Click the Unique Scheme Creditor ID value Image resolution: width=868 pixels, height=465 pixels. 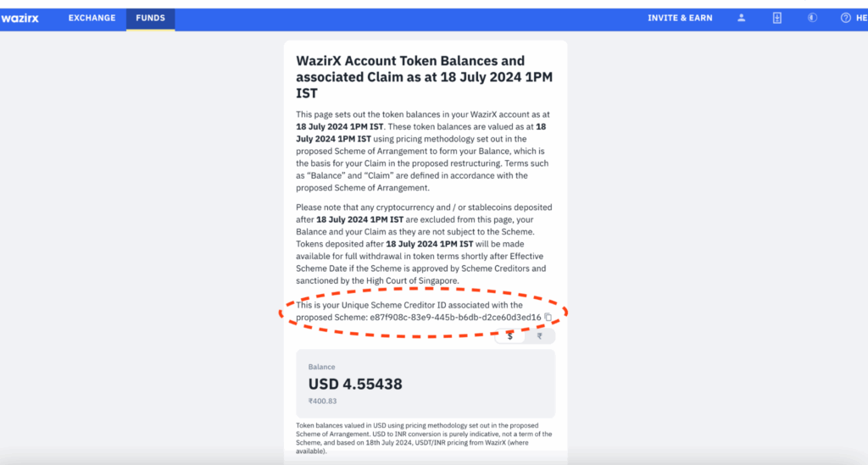[455, 318]
